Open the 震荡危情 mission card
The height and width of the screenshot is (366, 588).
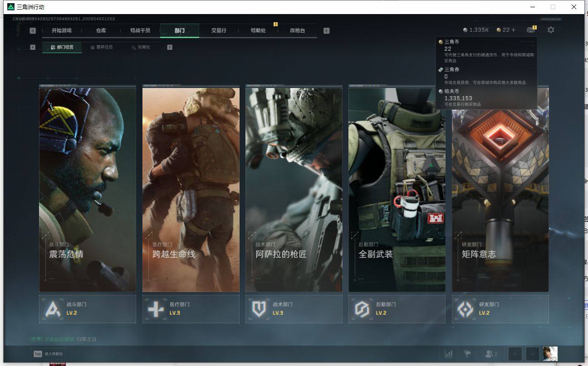click(88, 190)
